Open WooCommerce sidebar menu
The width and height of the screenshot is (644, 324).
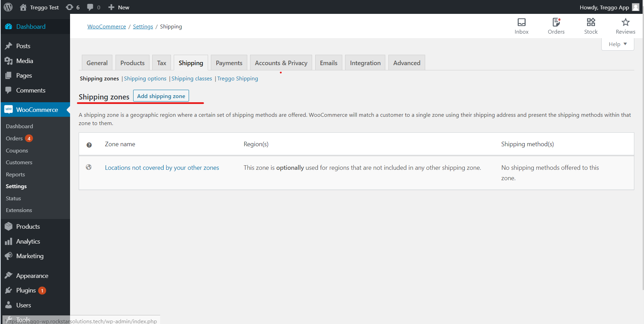point(35,110)
